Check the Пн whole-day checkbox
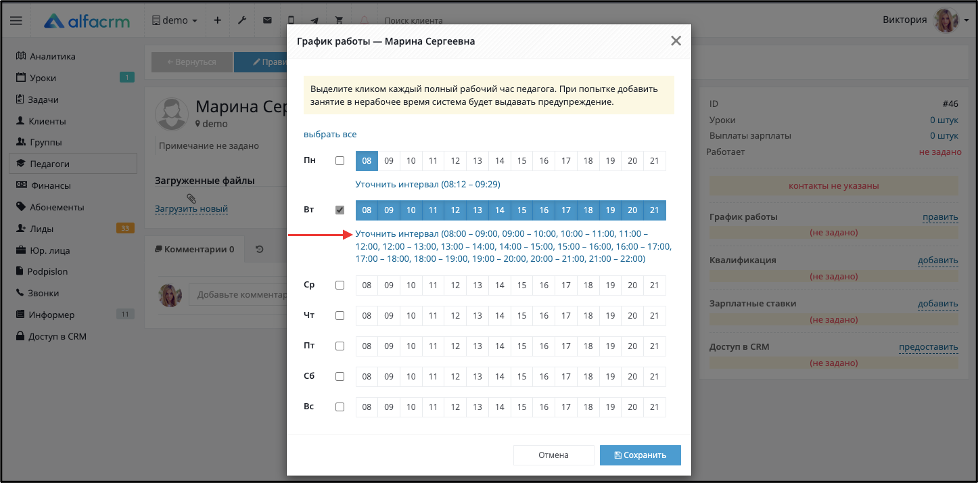This screenshot has width=979, height=483. 340,160
